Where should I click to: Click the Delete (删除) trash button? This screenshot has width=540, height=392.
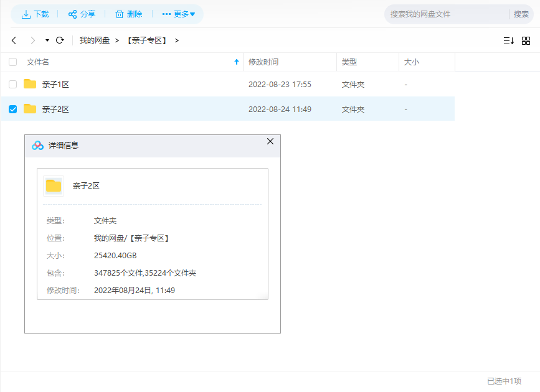click(128, 14)
